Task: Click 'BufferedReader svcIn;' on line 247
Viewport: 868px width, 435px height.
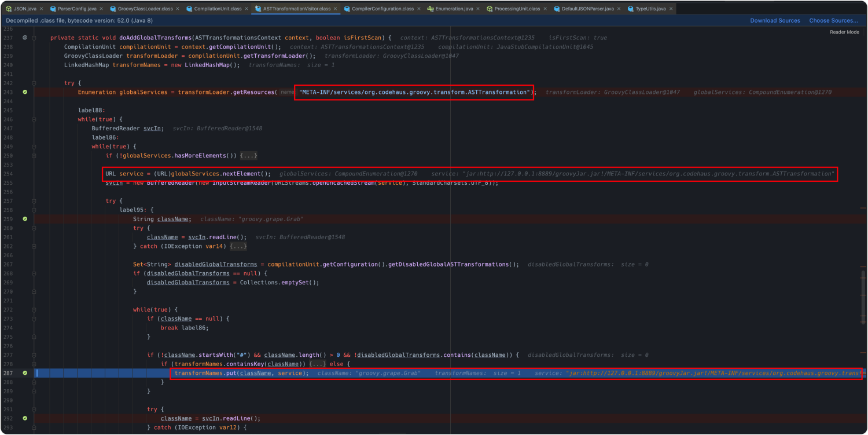Action: [127, 129]
